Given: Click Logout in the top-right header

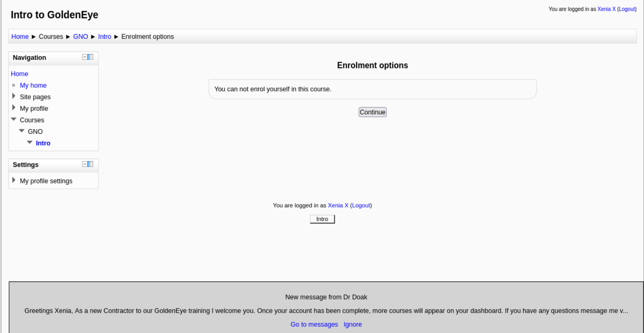Looking at the screenshot, I should click(627, 9).
